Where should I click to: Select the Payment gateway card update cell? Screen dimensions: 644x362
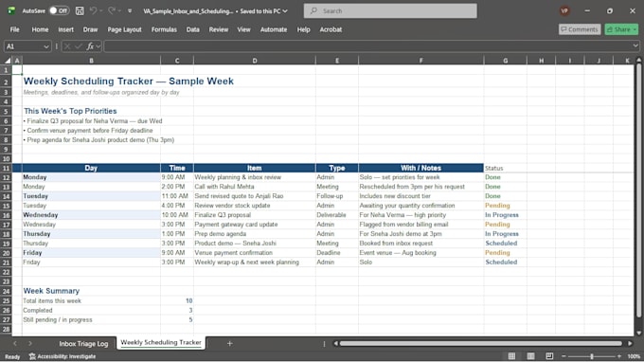pyautogui.click(x=255, y=225)
